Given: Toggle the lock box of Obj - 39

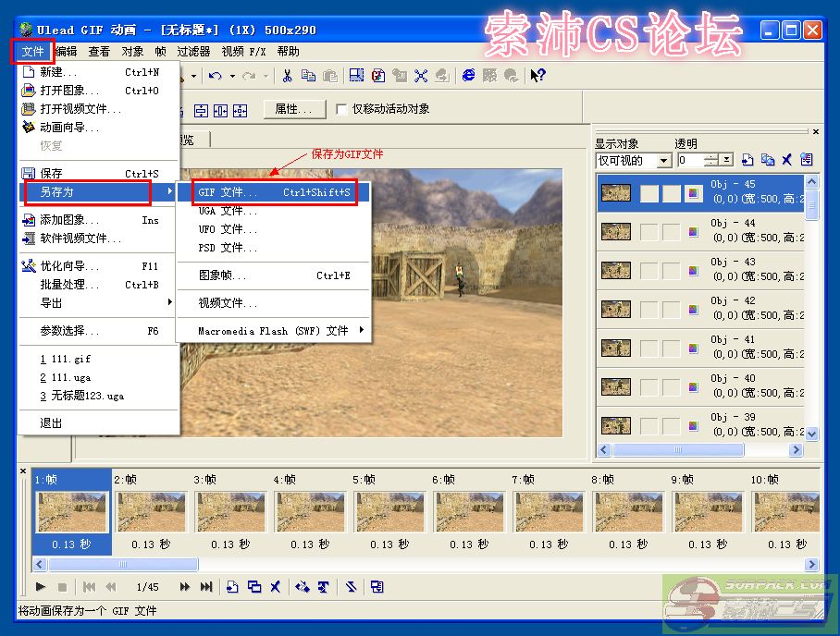Looking at the screenshot, I should click(672, 425).
